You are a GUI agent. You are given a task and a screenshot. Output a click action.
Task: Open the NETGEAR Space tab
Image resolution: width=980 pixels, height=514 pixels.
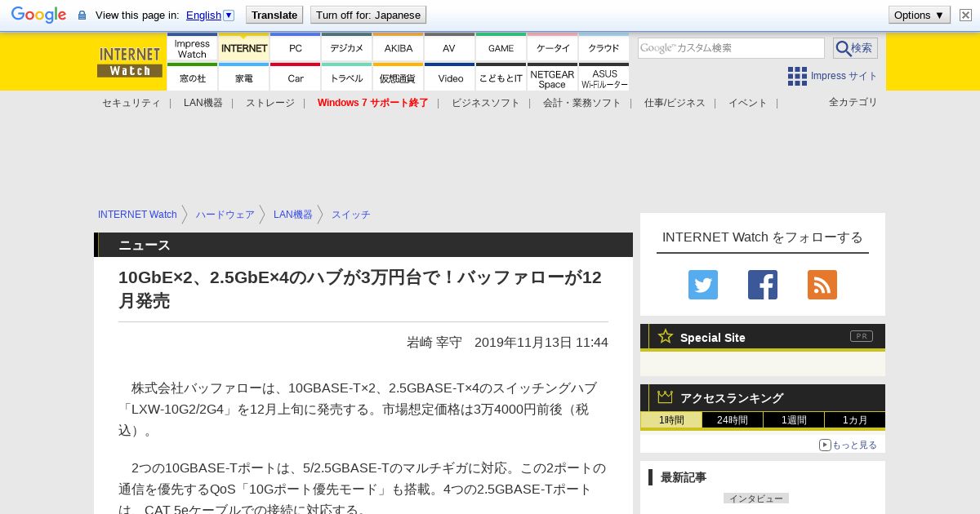pyautogui.click(x=553, y=78)
